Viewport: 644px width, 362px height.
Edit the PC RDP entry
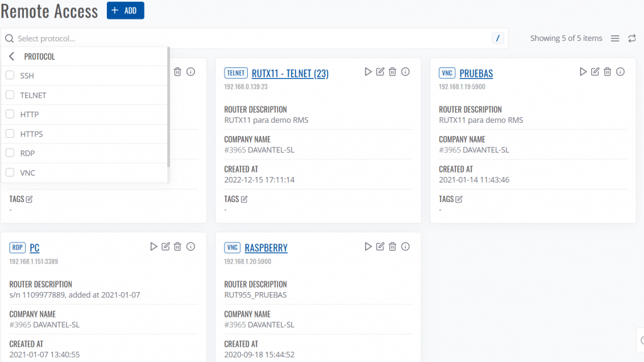[x=165, y=246]
